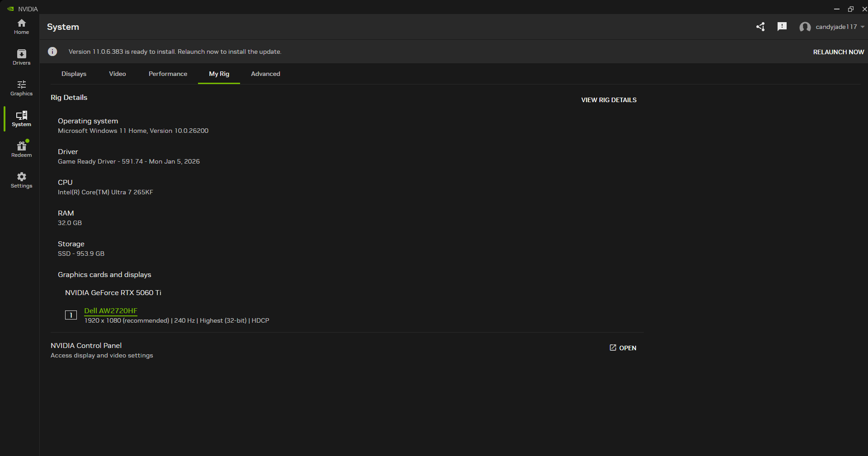868x456 pixels.
Task: Click the 32.0 GB RAM value
Action: 70,223
